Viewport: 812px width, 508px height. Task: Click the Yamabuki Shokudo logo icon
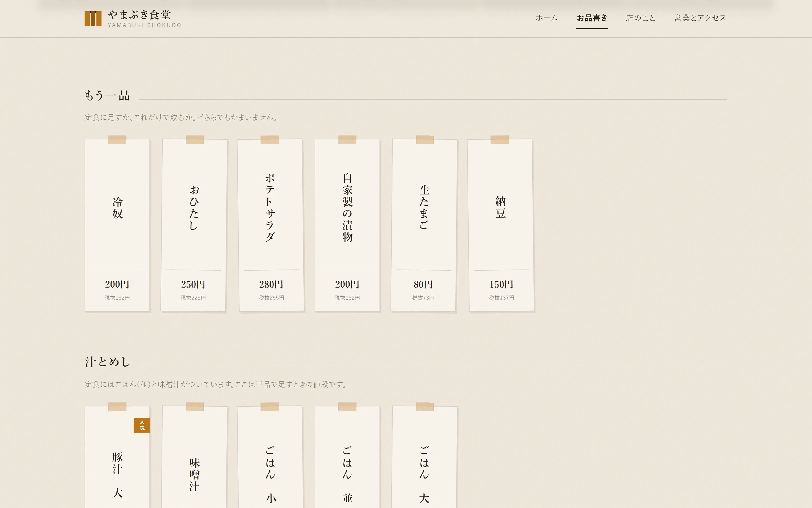[x=93, y=18]
